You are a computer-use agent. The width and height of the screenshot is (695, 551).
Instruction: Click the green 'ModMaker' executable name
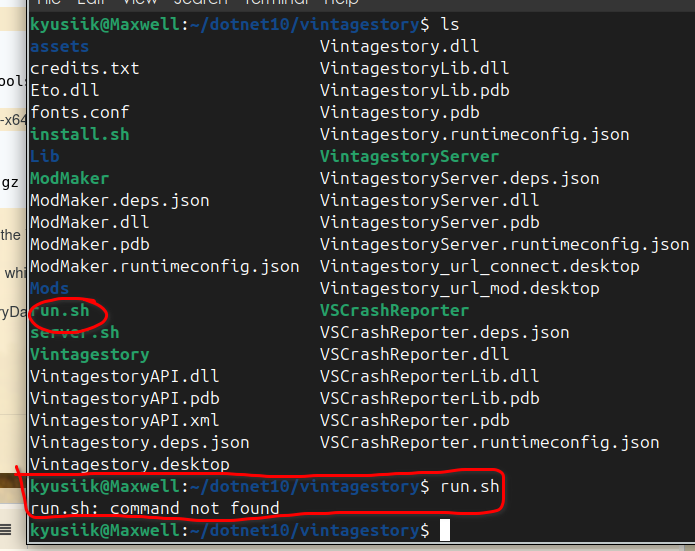(x=70, y=178)
